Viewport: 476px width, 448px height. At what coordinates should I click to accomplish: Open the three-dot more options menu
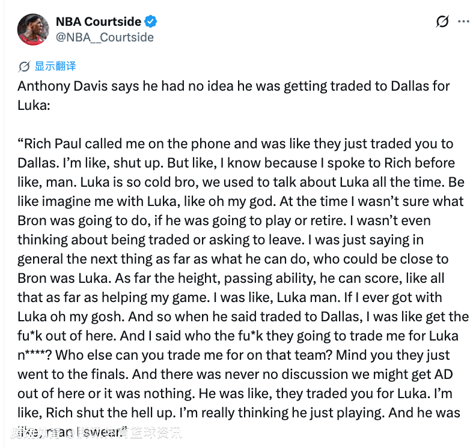463,22
